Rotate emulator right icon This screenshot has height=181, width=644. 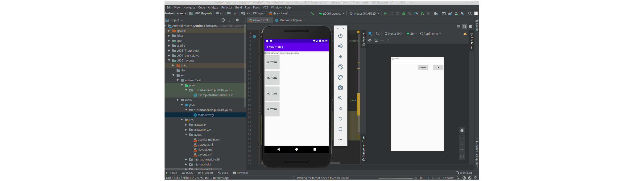click(x=340, y=78)
